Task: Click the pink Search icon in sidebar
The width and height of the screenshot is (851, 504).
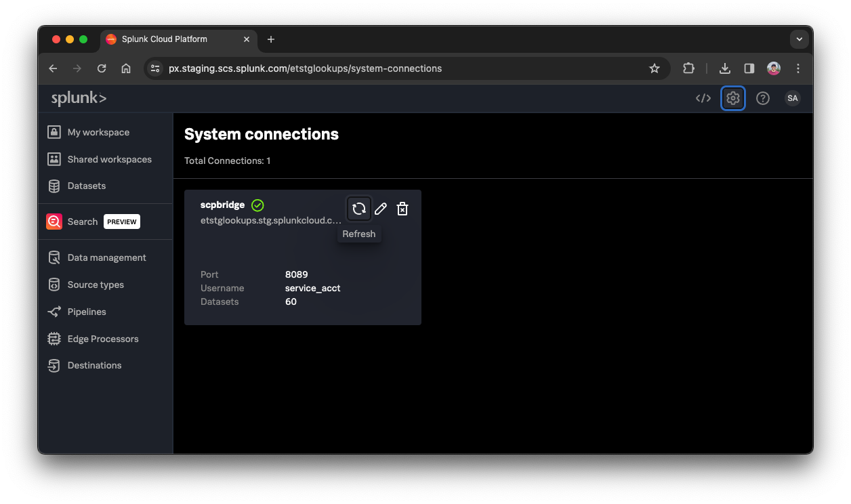Action: (x=54, y=222)
